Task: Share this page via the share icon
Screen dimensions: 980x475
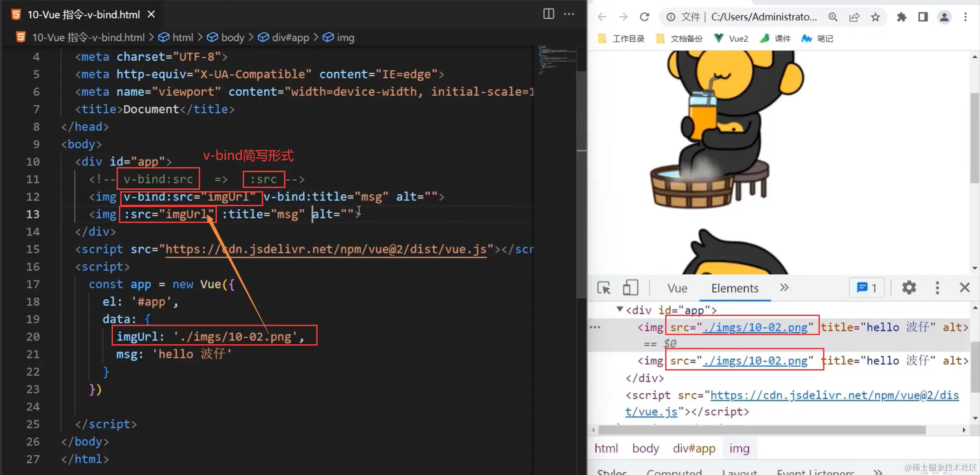Action: click(854, 17)
